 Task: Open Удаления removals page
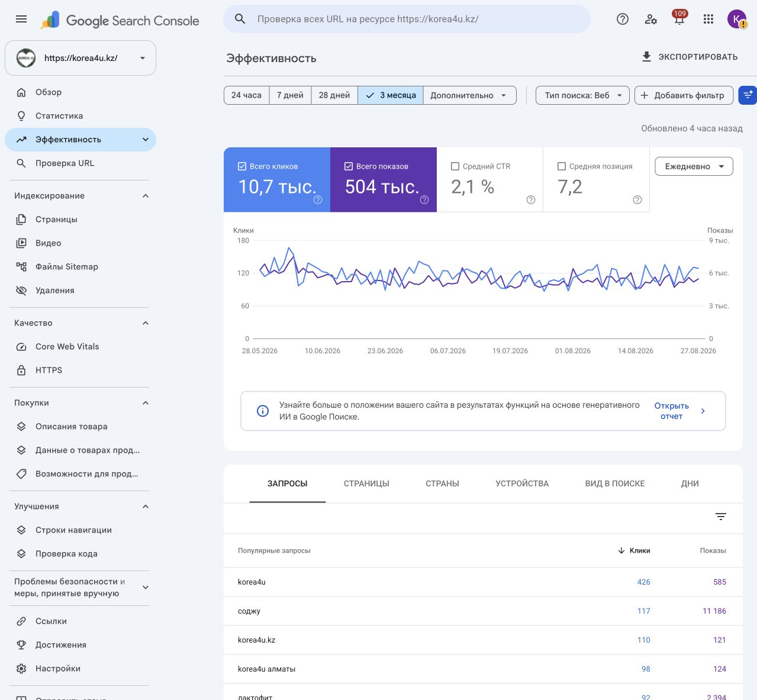(x=80, y=291)
